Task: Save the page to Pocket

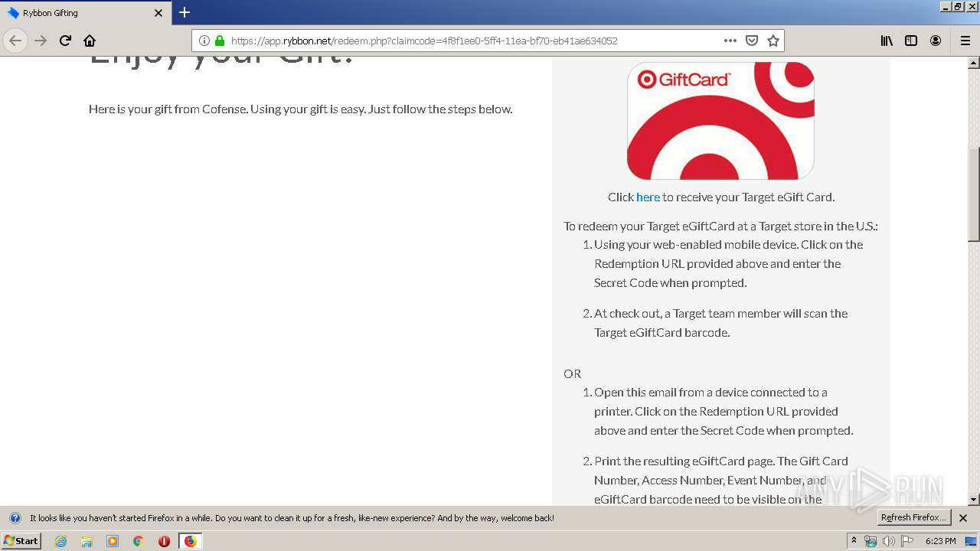Action: [752, 41]
